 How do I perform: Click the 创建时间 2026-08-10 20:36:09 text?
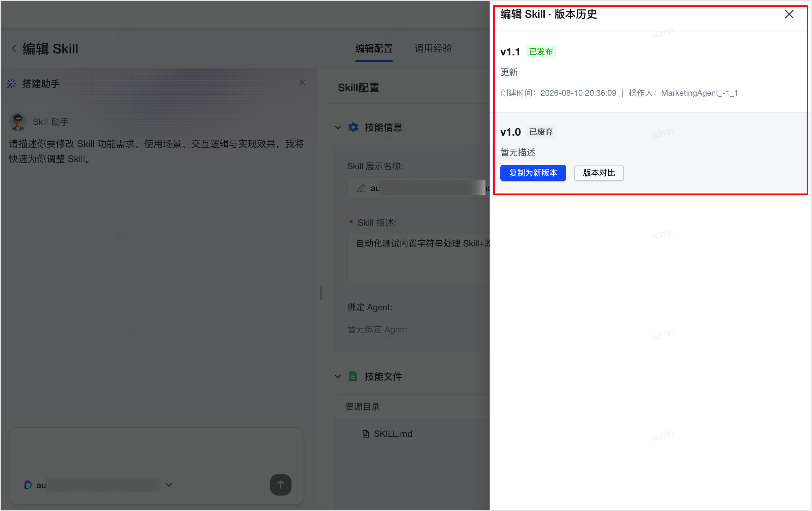[x=558, y=93]
